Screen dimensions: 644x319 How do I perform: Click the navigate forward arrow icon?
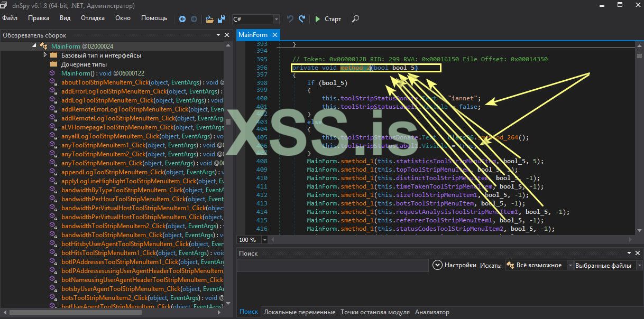pos(194,19)
